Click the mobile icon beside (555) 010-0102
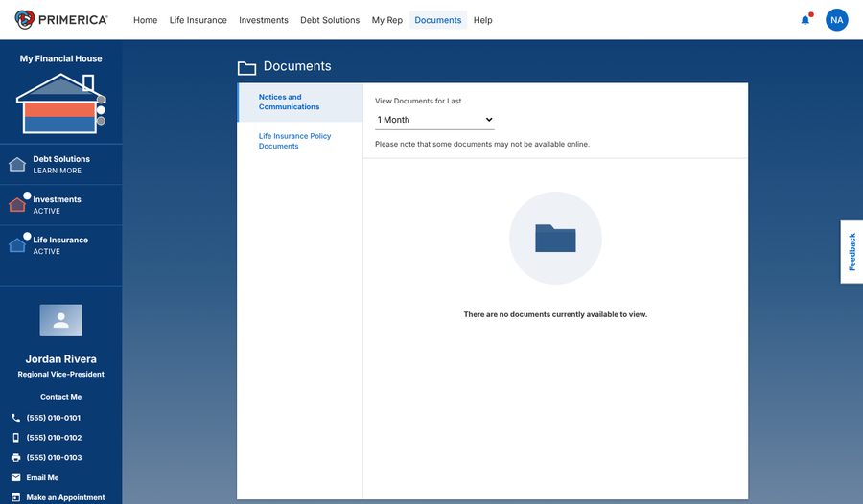This screenshot has height=504, width=863. click(x=16, y=438)
